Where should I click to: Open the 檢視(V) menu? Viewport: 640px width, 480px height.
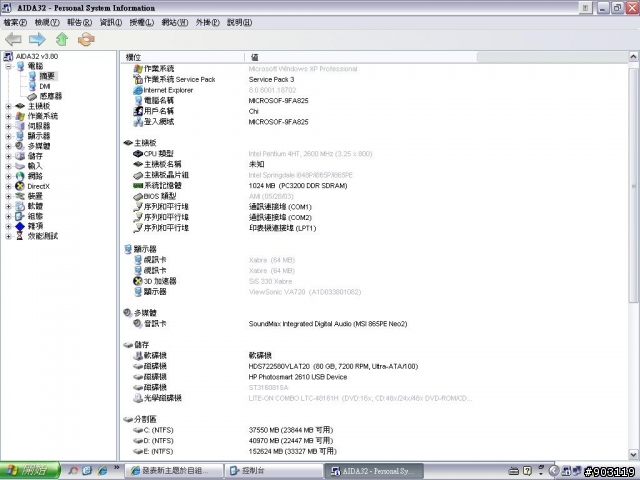[47, 22]
